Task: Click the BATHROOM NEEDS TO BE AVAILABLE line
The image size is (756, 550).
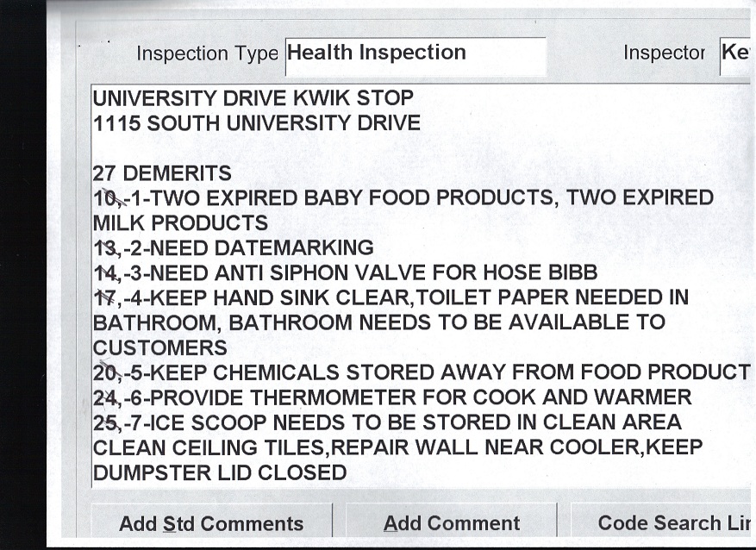Action: coord(378,323)
